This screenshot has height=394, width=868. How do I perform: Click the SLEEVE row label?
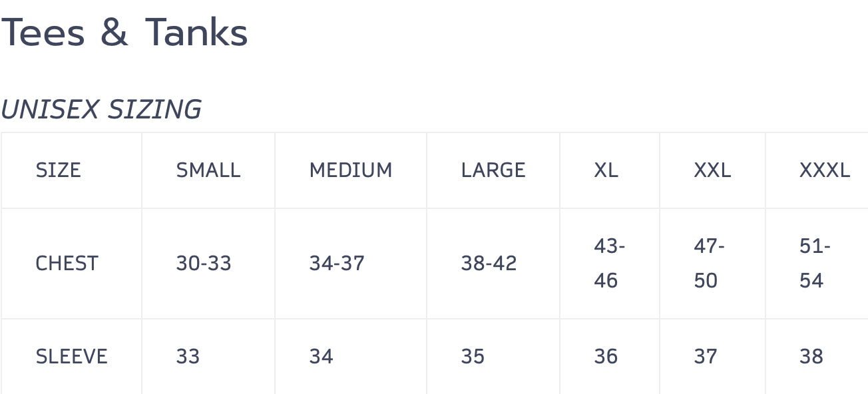(71, 357)
